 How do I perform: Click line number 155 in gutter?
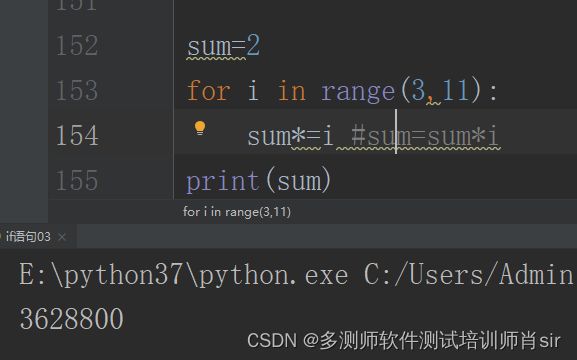[x=77, y=180]
